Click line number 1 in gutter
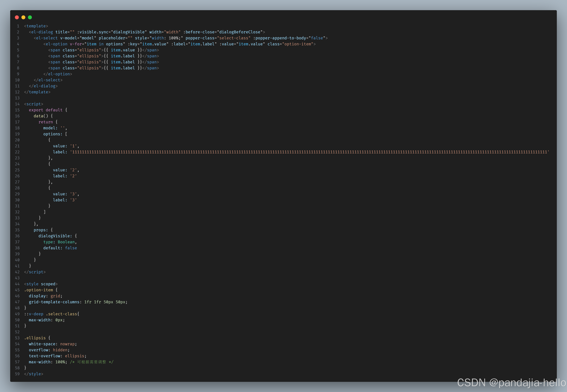The width and height of the screenshot is (567, 392). click(18, 26)
